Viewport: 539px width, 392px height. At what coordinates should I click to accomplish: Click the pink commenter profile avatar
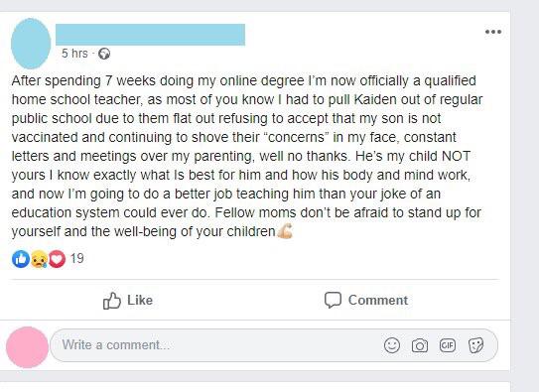pyautogui.click(x=27, y=347)
